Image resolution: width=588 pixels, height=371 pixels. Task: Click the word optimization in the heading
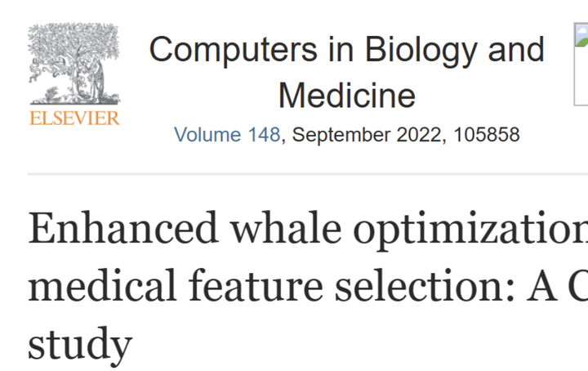(470, 230)
